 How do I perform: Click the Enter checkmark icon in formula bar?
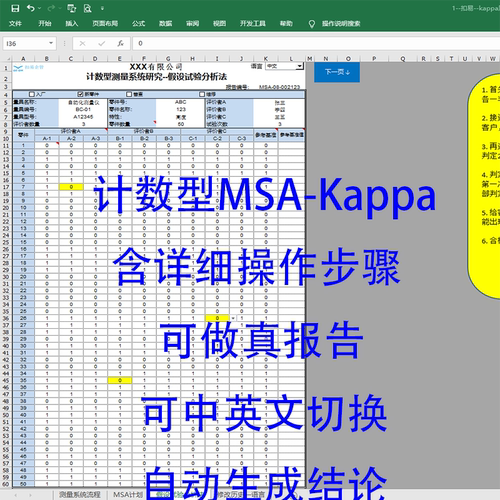pyautogui.click(x=102, y=43)
